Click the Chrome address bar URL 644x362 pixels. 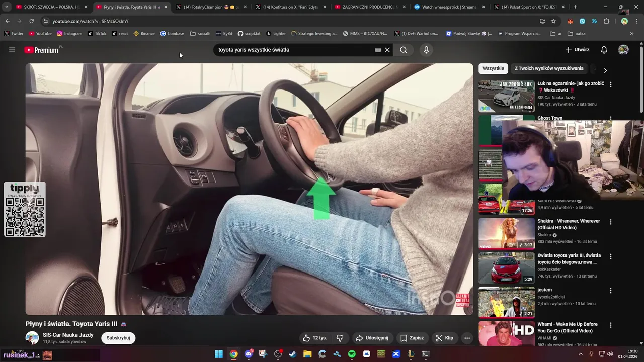pos(91,21)
